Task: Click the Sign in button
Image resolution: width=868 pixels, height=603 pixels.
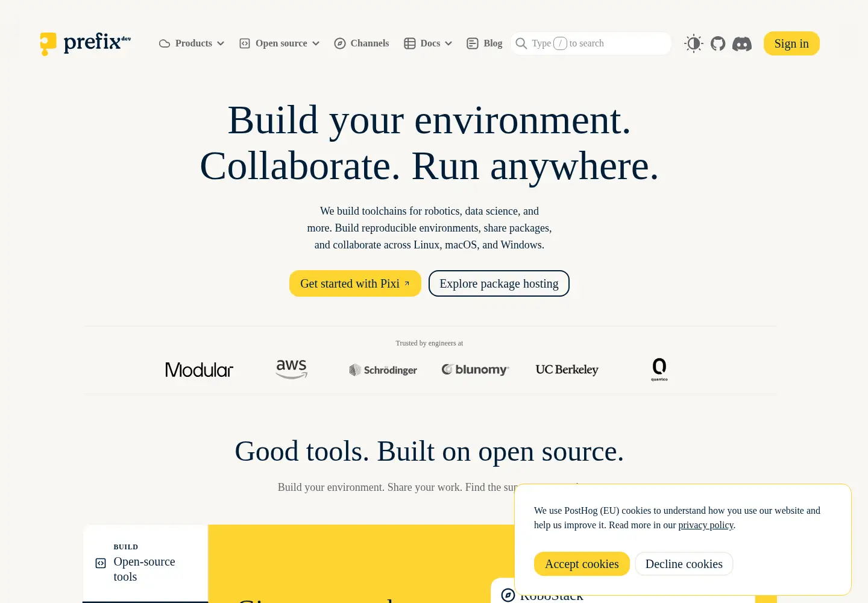Action: click(791, 43)
